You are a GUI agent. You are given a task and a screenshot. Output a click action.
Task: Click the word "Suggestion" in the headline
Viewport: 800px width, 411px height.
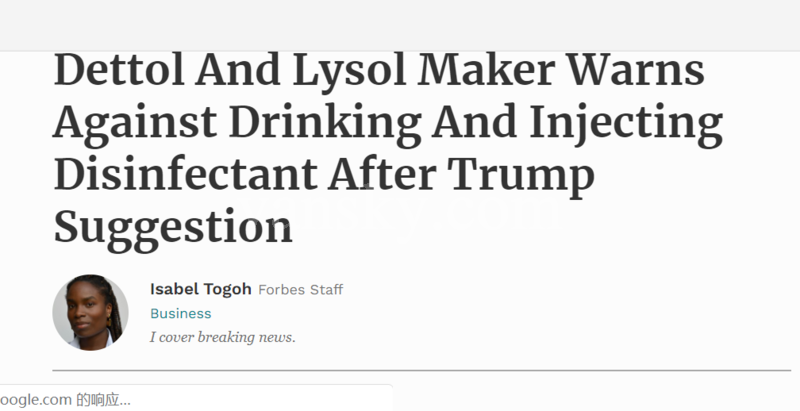point(172,228)
